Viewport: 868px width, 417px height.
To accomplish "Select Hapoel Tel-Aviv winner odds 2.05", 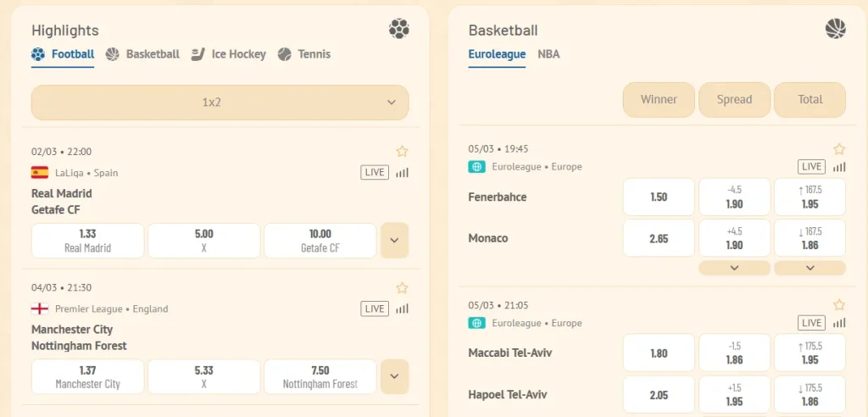I will (659, 394).
